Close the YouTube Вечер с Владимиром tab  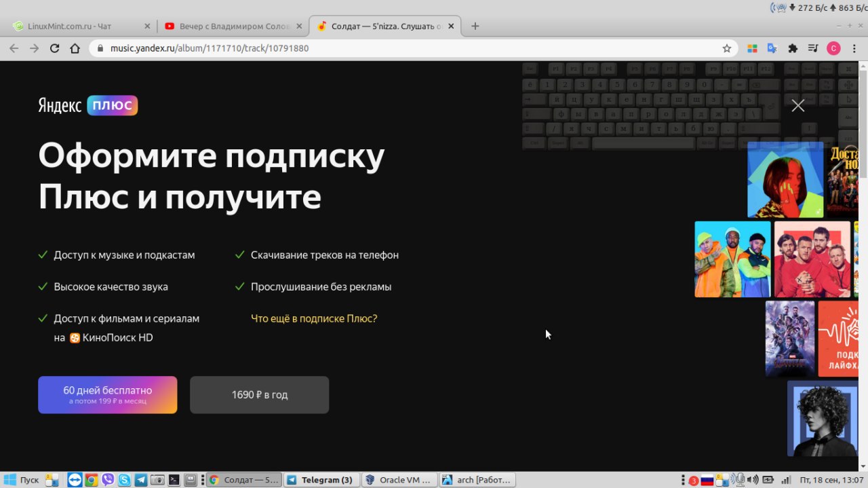299,26
